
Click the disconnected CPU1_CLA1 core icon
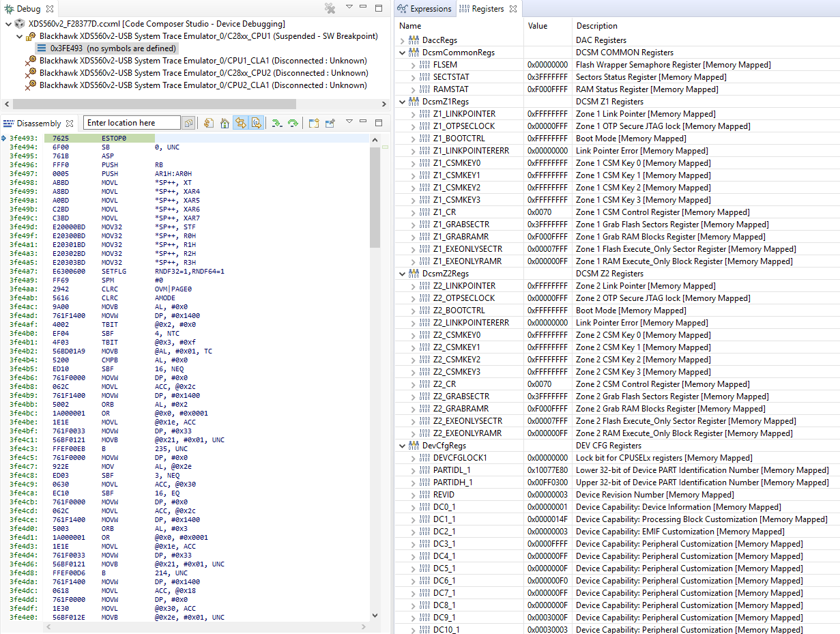(x=31, y=61)
